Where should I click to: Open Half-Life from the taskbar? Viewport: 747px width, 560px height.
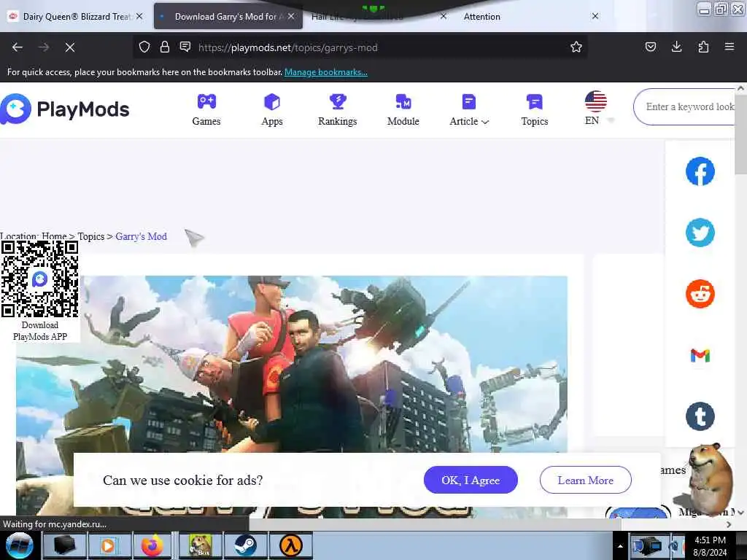[x=290, y=545]
